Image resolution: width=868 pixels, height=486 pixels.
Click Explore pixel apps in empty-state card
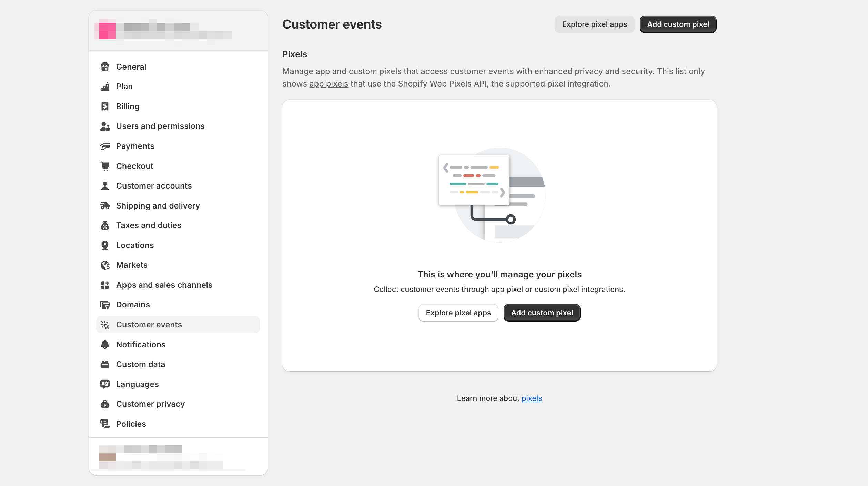[458, 313]
